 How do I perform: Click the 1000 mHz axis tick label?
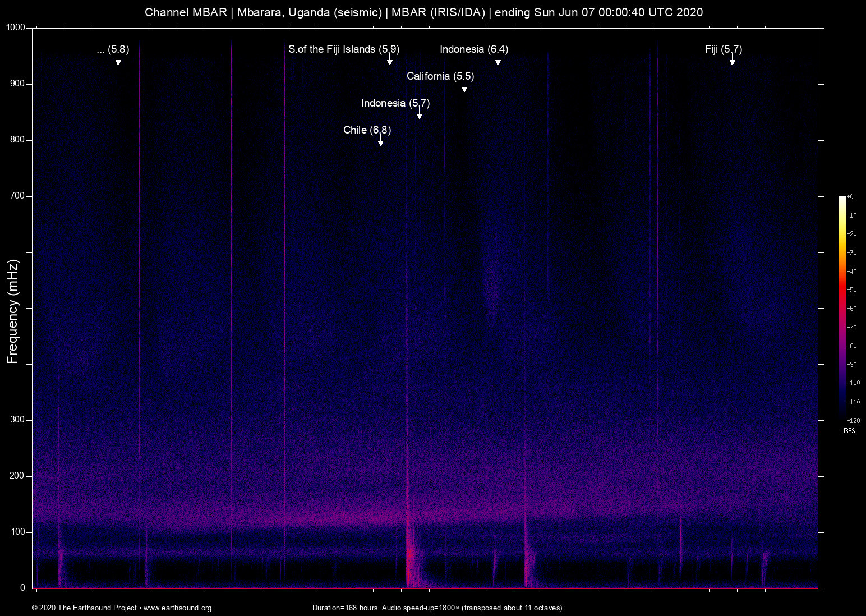(15, 26)
